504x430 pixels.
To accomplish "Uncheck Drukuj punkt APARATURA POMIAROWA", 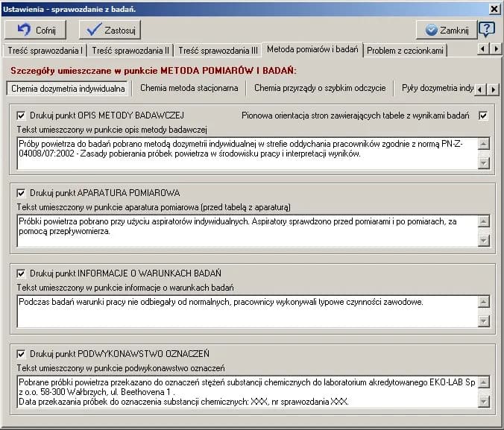I will [x=21, y=193].
